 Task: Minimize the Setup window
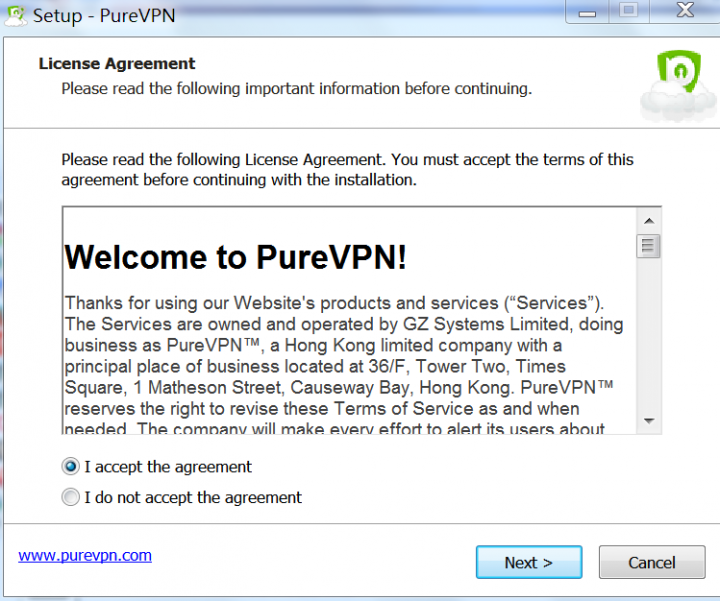[x=587, y=11]
